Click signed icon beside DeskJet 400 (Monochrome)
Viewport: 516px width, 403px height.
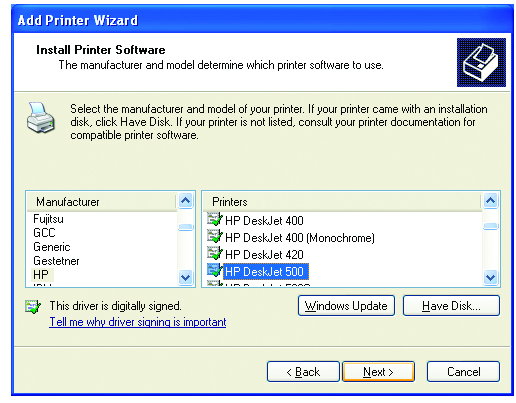tap(215, 236)
